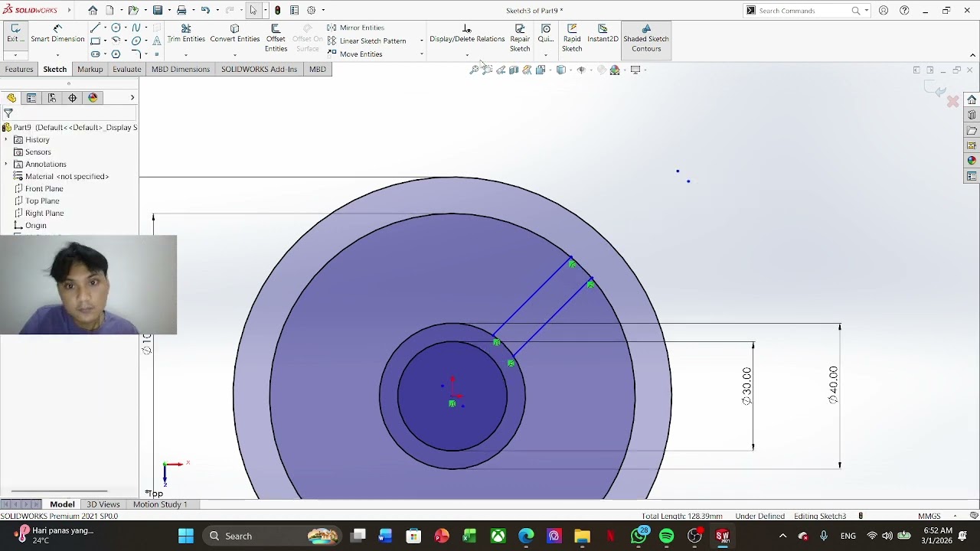Expand the manager pane tabs arrow
The height and width of the screenshot is (551, 980).
(x=132, y=98)
